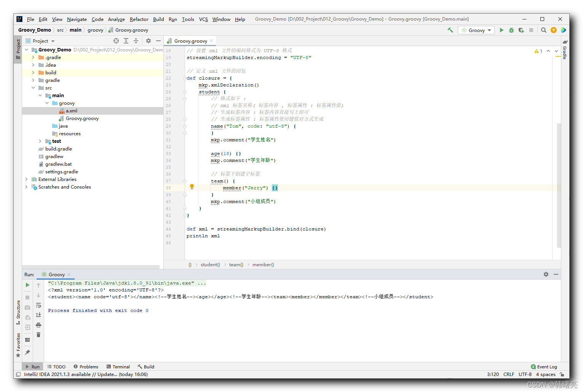Screen dimensions: 583x392
Task: Open the Groovy run configuration dropdown
Action: pyautogui.click(x=476, y=30)
